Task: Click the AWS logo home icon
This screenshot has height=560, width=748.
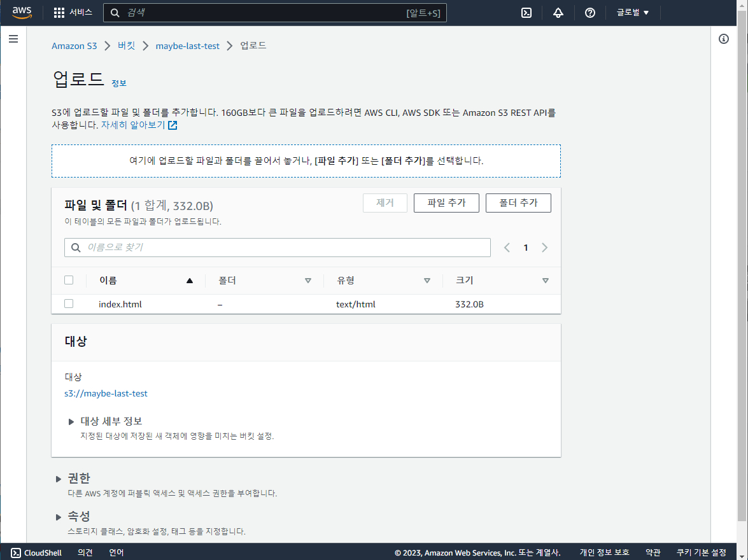Action: pyautogui.click(x=22, y=13)
